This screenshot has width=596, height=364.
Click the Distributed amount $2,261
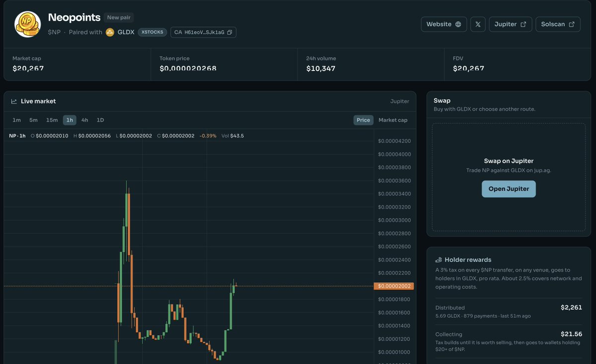pyautogui.click(x=571, y=307)
